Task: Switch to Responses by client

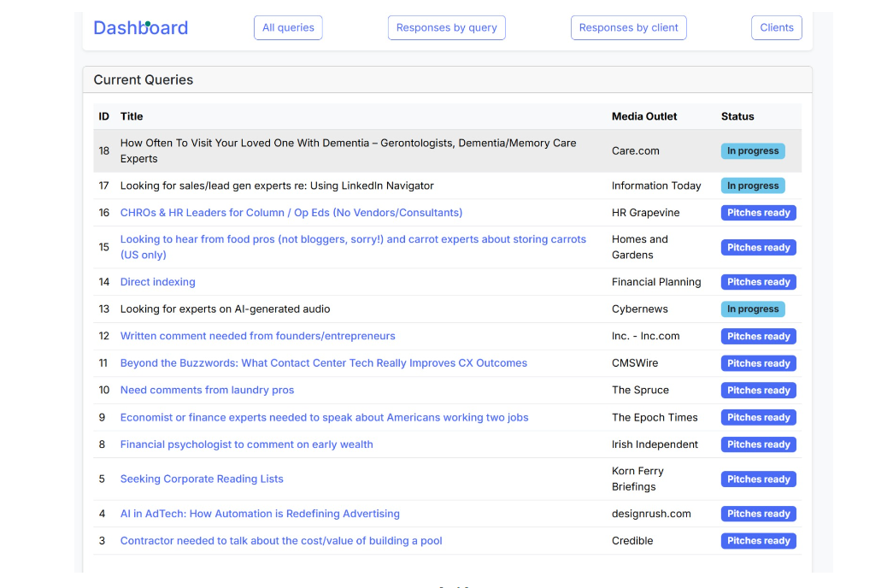Action: click(x=628, y=27)
